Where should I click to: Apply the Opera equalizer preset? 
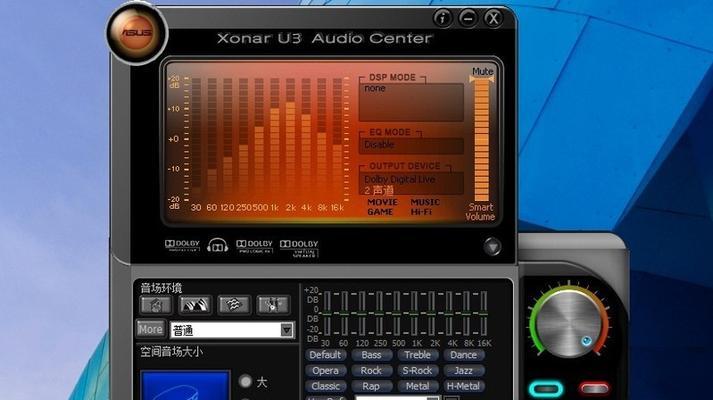click(326, 371)
